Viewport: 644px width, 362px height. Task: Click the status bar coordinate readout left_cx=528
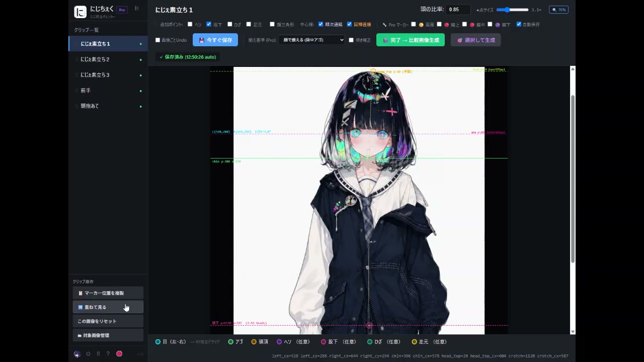click(285, 356)
